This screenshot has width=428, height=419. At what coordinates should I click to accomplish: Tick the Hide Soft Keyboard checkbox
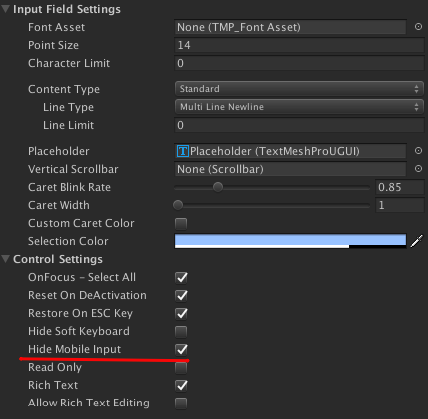[181, 331]
